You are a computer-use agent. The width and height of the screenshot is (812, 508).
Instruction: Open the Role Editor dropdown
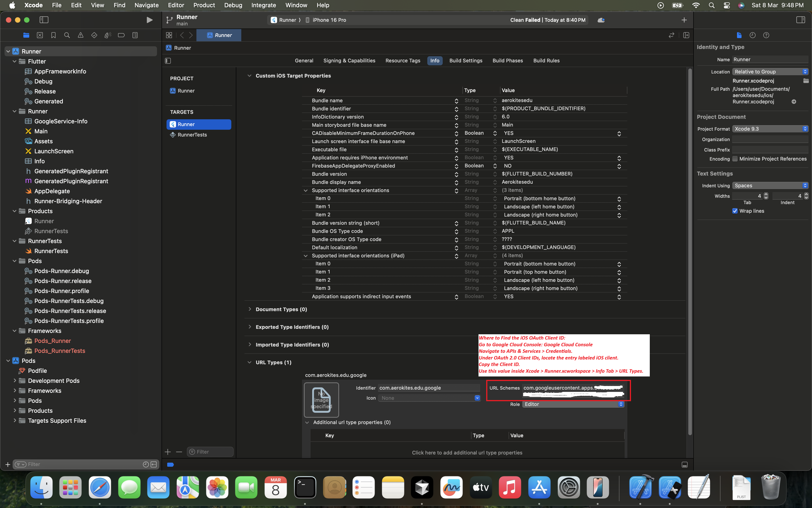coord(573,404)
